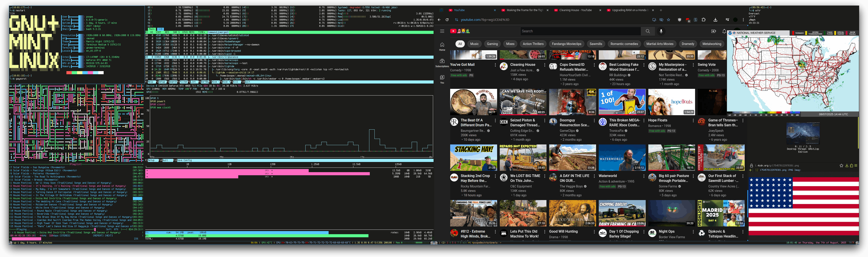Open options menu for Hope Floats
This screenshot has width=868, height=257.
click(693, 120)
